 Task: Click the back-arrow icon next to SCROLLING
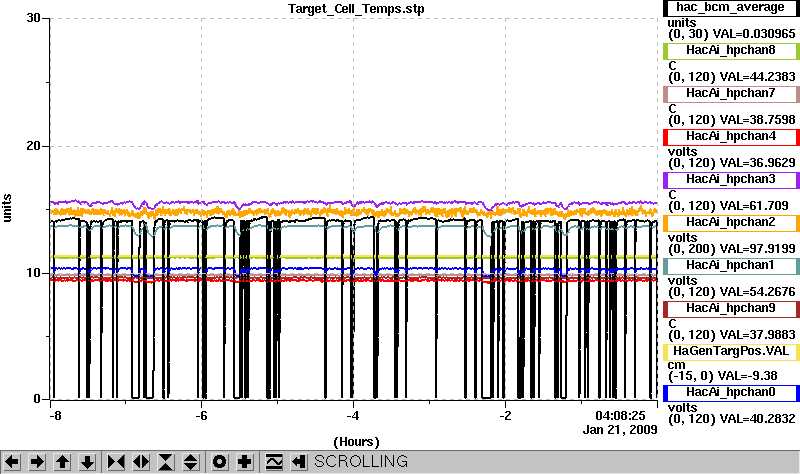click(298, 462)
